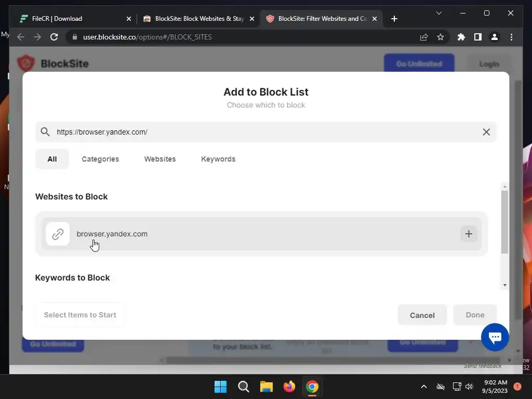The width and height of the screenshot is (532, 399).
Task: Open the volume speaker tray icon
Action: (469, 387)
